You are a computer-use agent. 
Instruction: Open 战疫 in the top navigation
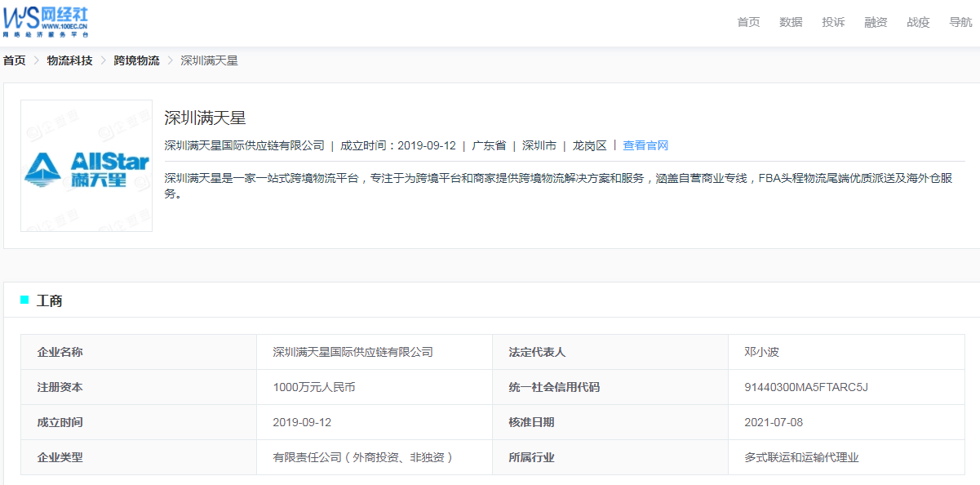[918, 22]
